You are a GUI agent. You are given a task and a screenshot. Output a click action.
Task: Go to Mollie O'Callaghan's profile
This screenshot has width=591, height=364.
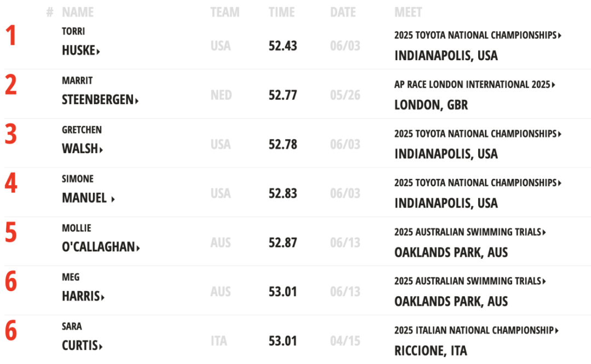(x=101, y=247)
